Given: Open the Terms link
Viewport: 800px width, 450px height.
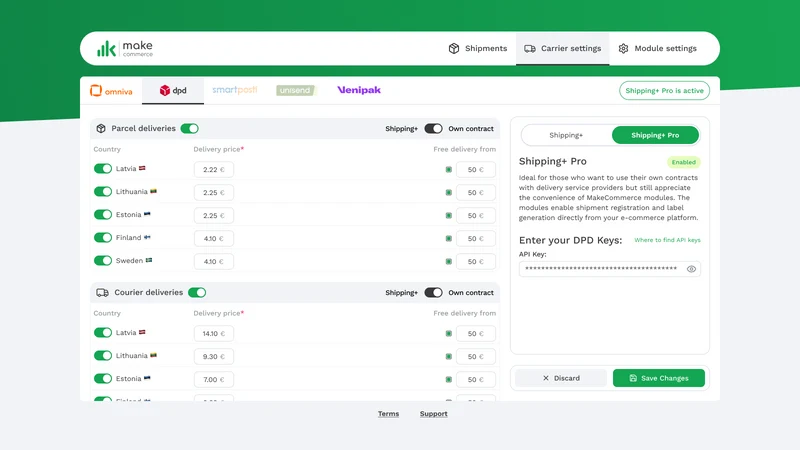Looking at the screenshot, I should [388, 414].
